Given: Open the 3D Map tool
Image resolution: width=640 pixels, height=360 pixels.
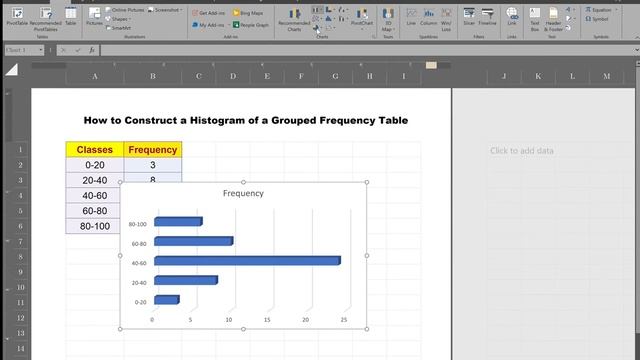Looking at the screenshot, I should 388,20.
